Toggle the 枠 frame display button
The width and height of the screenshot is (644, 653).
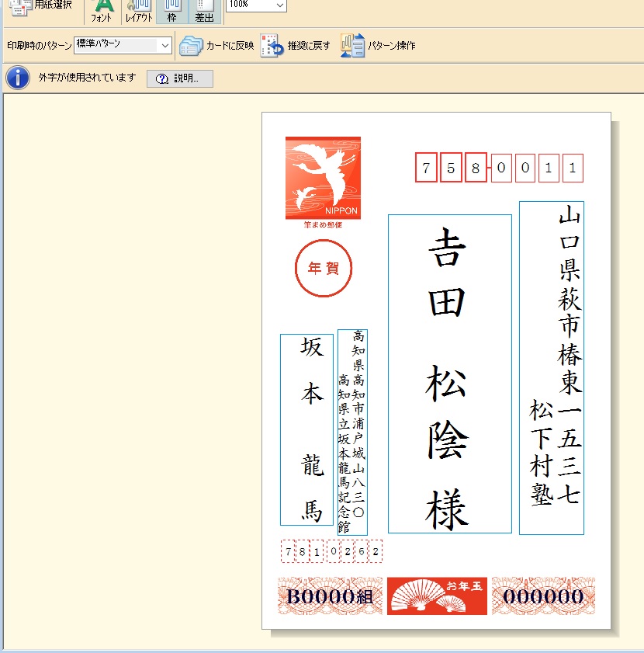coord(172,10)
